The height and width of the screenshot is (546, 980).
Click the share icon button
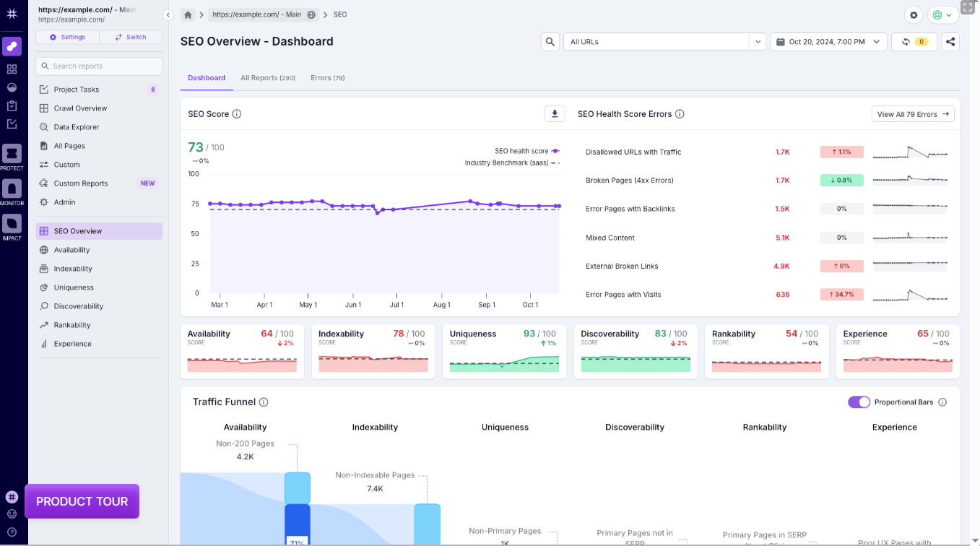[x=950, y=42]
